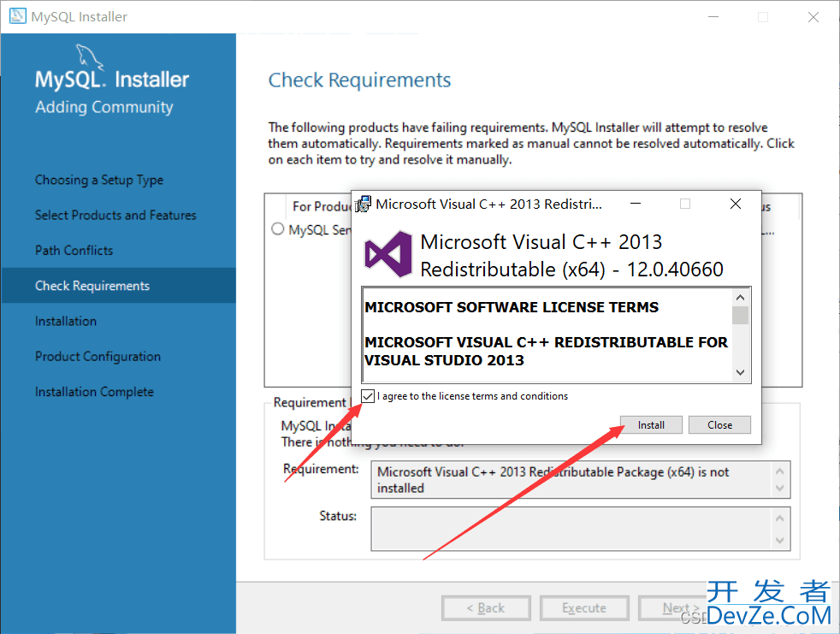The width and height of the screenshot is (840, 634).
Task: Click the Check Requirements page heading
Action: pyautogui.click(x=359, y=80)
